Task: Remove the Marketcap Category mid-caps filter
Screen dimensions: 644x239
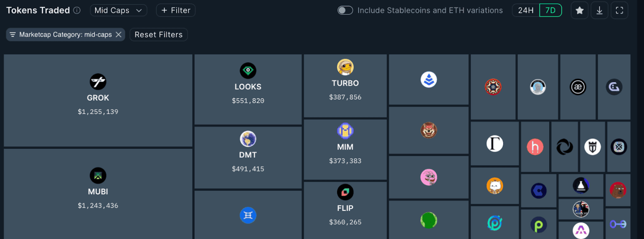Action: pyautogui.click(x=119, y=35)
